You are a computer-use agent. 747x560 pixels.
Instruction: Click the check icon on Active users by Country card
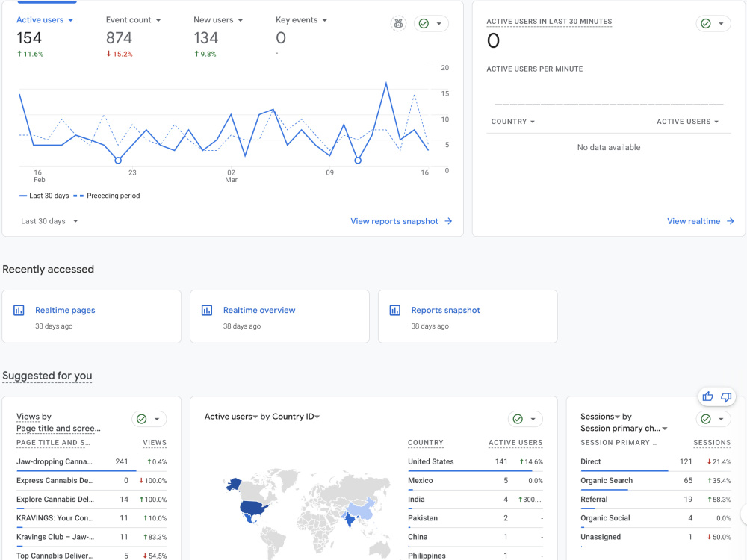[518, 419]
